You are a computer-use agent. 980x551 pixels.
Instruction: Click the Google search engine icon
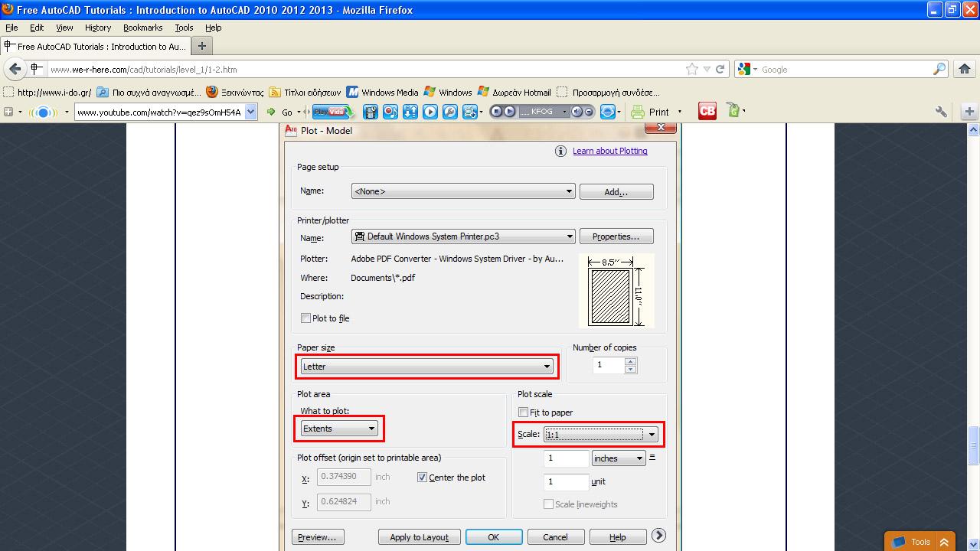pyautogui.click(x=743, y=69)
